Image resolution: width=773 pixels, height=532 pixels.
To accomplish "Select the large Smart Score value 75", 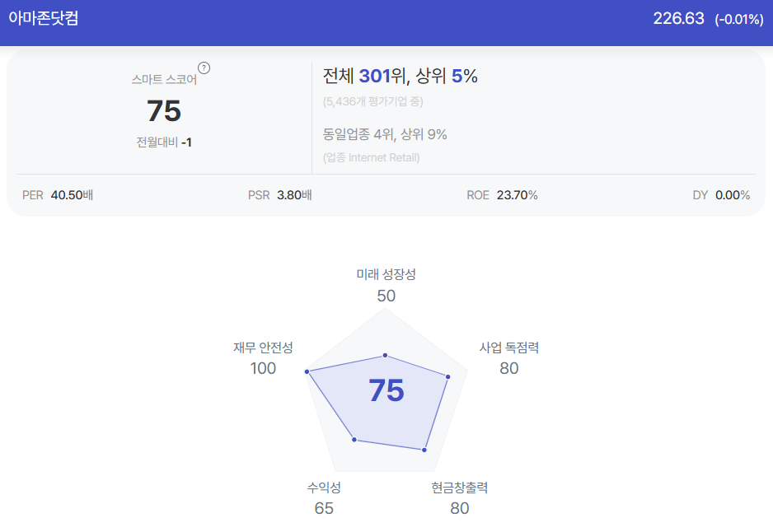I will tap(164, 111).
